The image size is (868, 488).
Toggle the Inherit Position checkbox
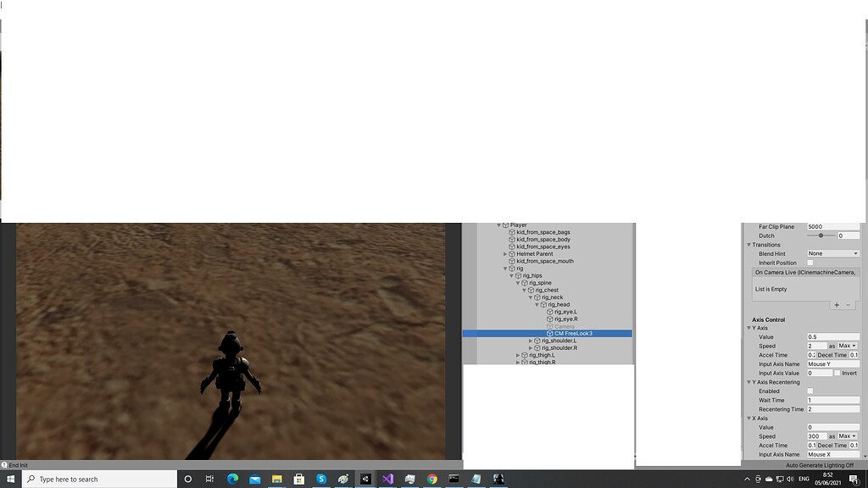pos(809,263)
